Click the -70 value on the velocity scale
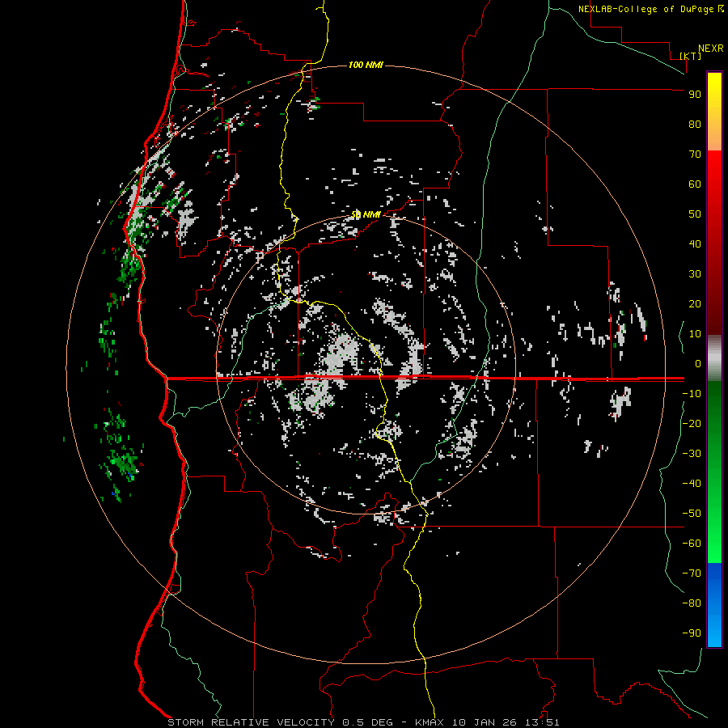This screenshot has width=728, height=728. point(692,574)
